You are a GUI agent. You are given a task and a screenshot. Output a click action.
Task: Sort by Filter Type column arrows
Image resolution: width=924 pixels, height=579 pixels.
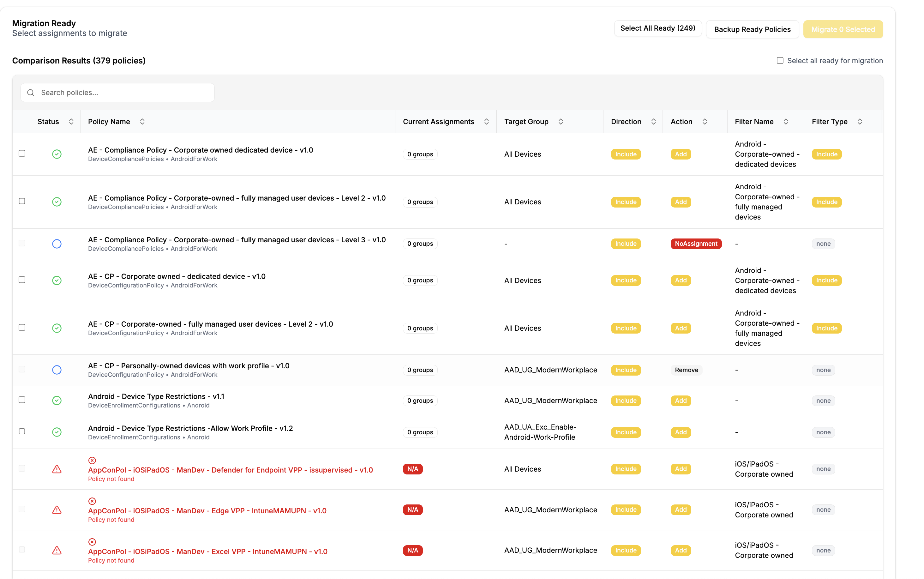click(x=860, y=122)
